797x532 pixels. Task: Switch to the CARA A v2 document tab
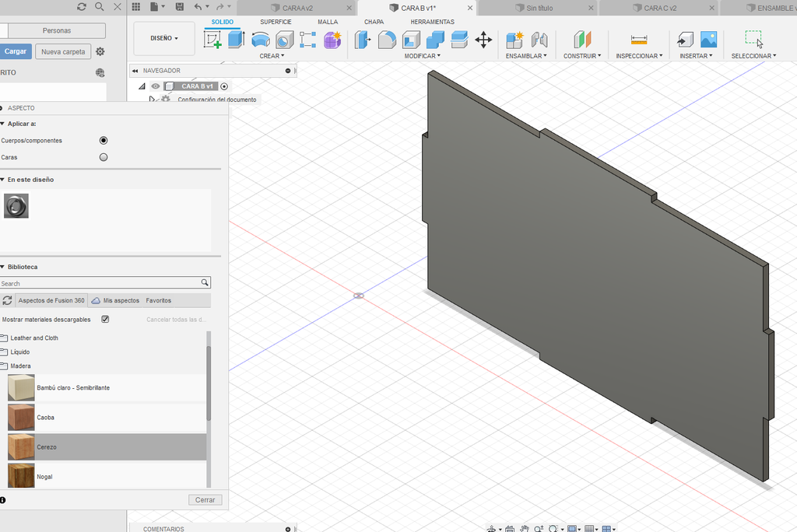click(297, 8)
